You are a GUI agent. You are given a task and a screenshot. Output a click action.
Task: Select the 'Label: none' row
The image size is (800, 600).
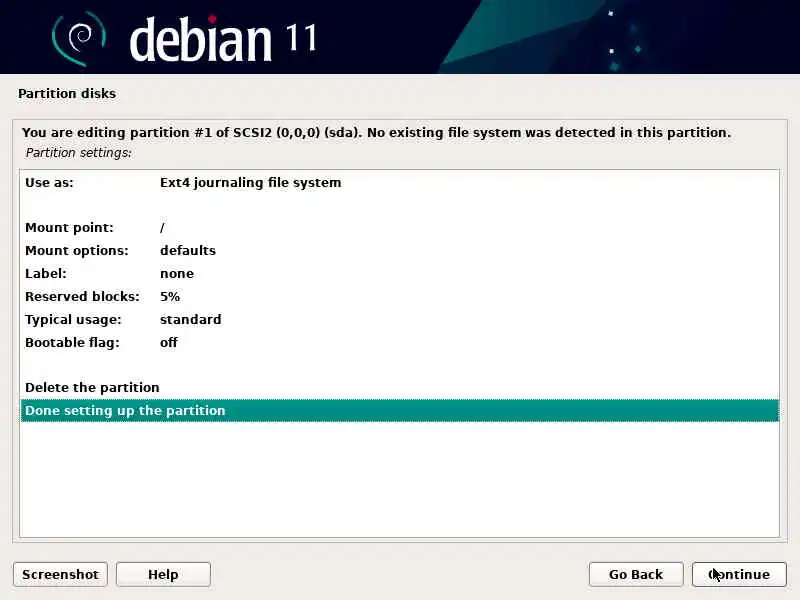[399, 273]
